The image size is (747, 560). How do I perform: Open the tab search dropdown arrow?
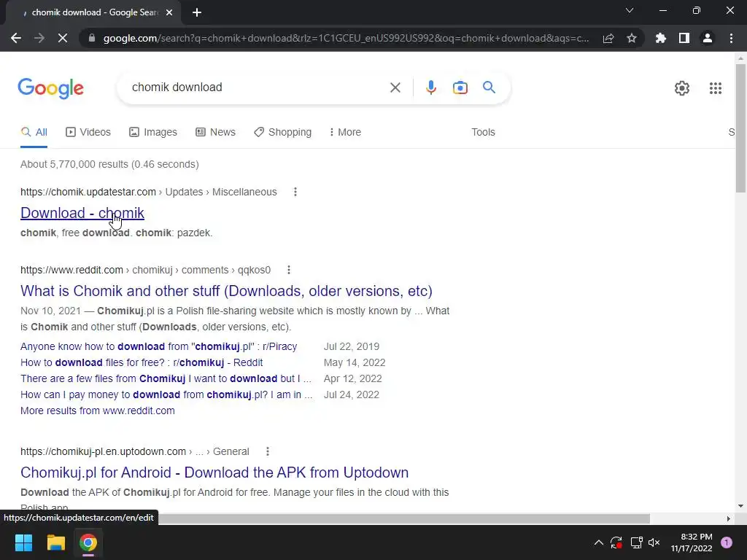pos(630,10)
